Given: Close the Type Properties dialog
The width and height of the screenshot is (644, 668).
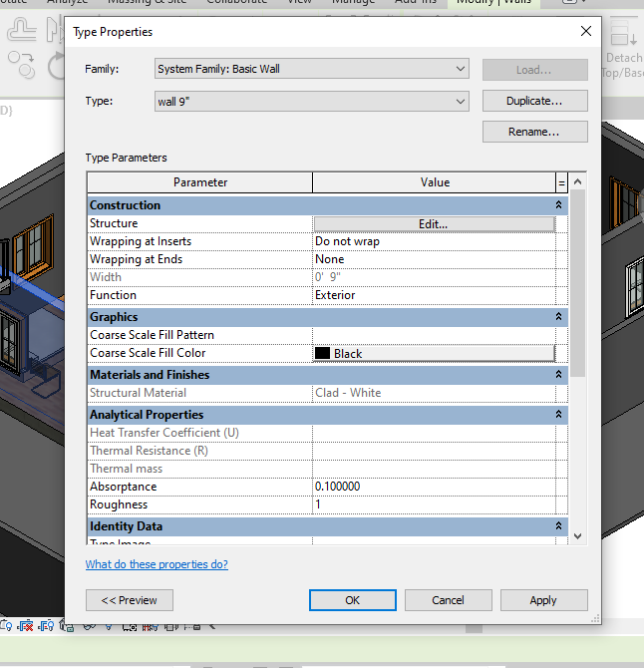Looking at the screenshot, I should [x=586, y=31].
